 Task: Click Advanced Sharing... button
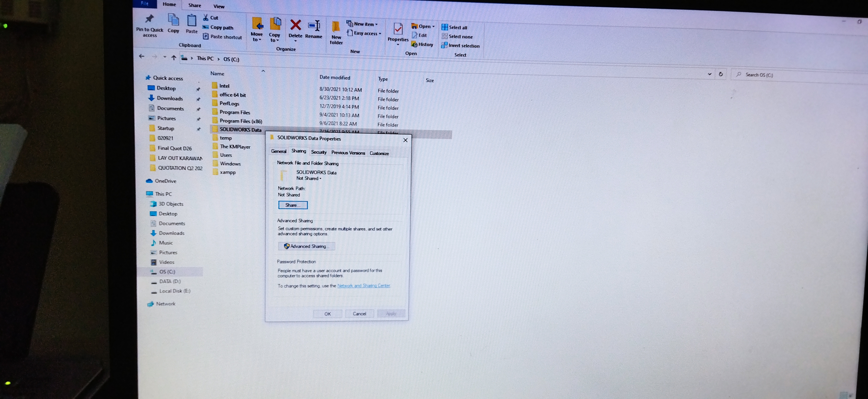click(x=307, y=246)
